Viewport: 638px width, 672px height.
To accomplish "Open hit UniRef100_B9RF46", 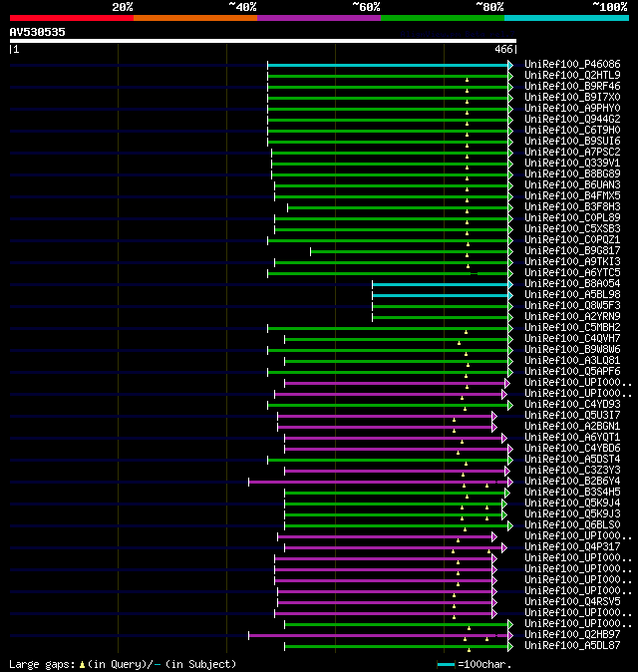I will tap(572, 86).
